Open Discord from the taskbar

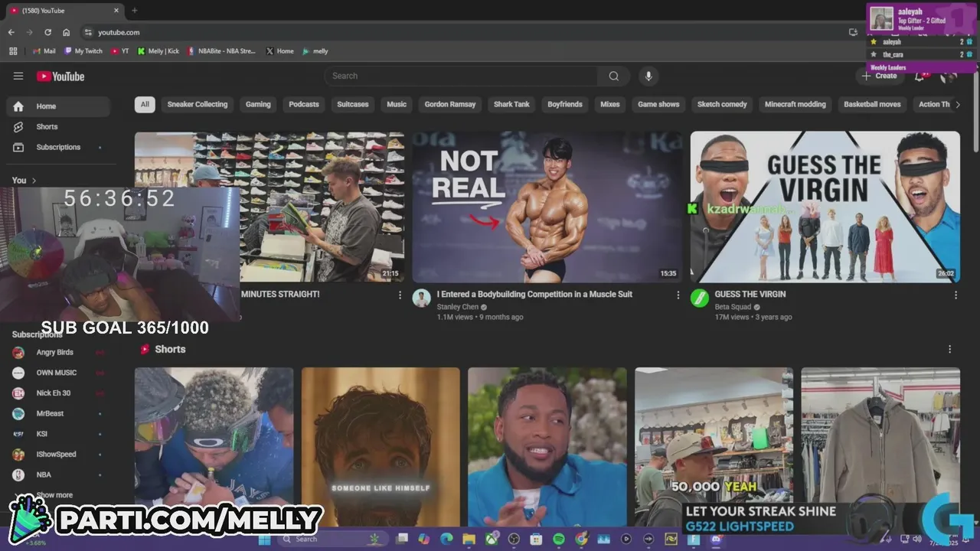click(717, 539)
